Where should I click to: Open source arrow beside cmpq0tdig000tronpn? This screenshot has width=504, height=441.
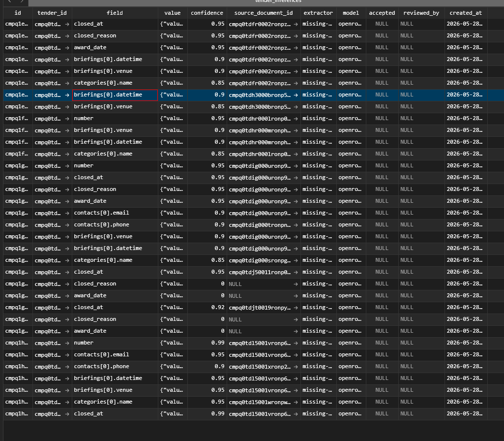(296, 225)
